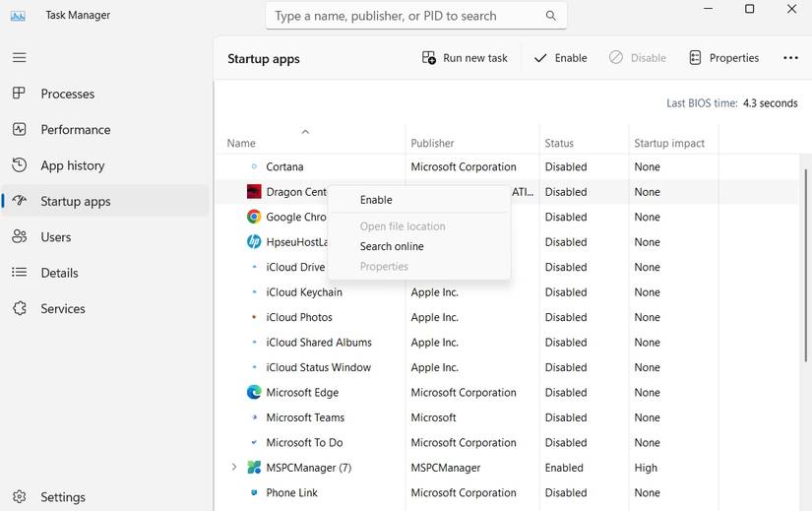Viewport: 812px width, 511px height.
Task: Open the three-dots more options menu
Action: pos(790,58)
